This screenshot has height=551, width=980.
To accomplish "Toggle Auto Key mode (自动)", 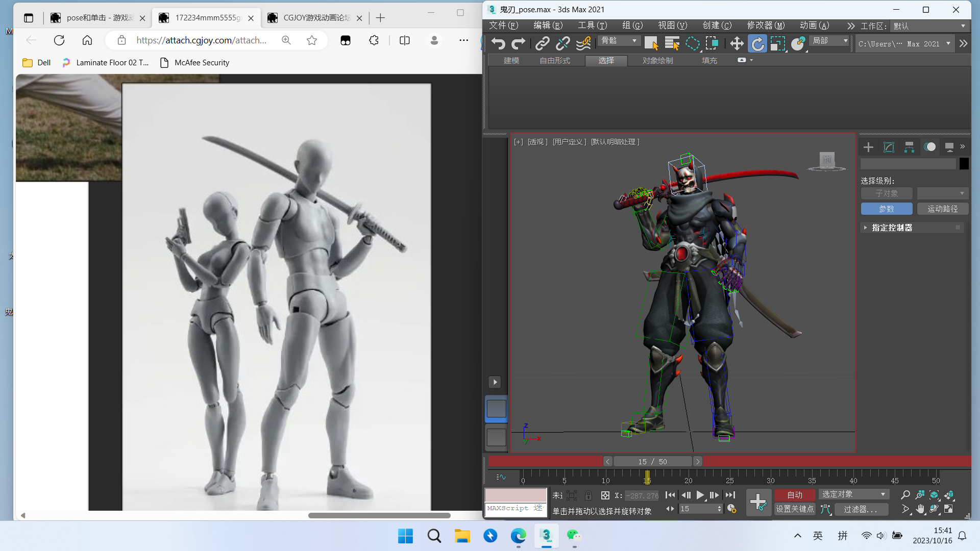I will point(795,495).
